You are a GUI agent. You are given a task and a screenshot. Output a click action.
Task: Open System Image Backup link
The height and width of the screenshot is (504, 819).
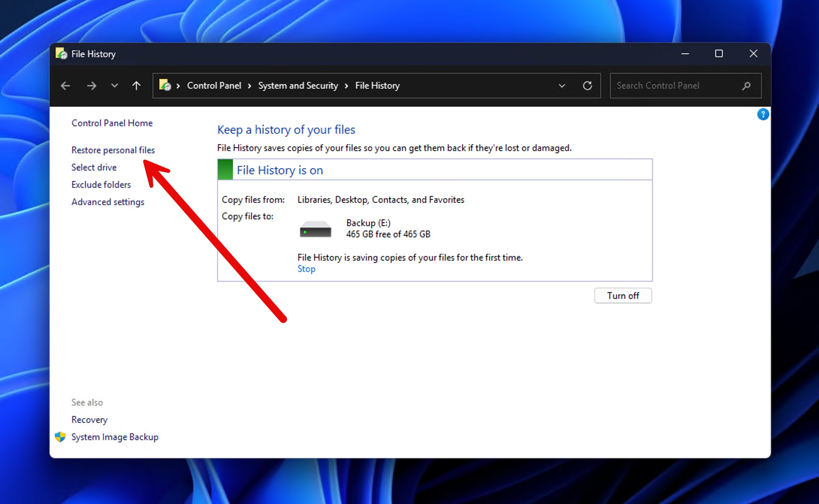[115, 437]
